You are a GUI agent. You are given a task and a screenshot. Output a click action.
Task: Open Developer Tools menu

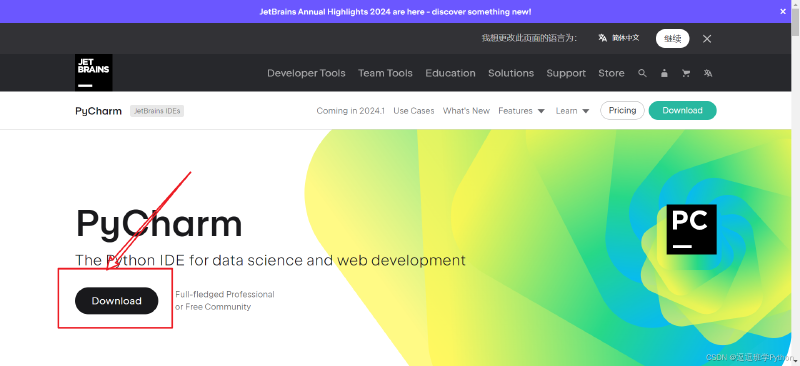(x=306, y=73)
